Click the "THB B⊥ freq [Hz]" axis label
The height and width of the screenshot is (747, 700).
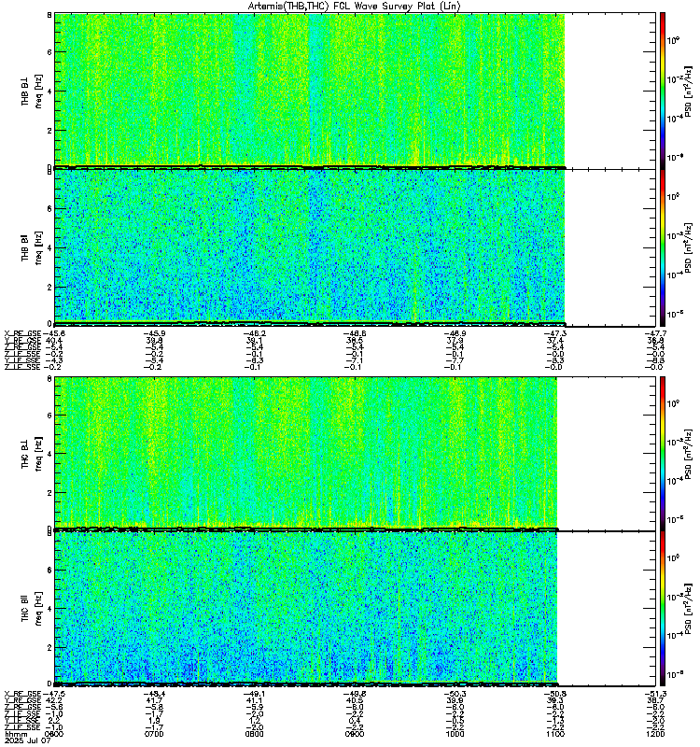(x=32, y=91)
